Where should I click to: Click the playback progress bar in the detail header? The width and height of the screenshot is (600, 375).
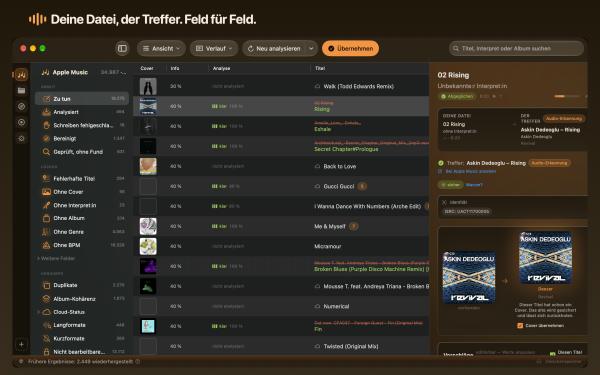[x=566, y=96]
